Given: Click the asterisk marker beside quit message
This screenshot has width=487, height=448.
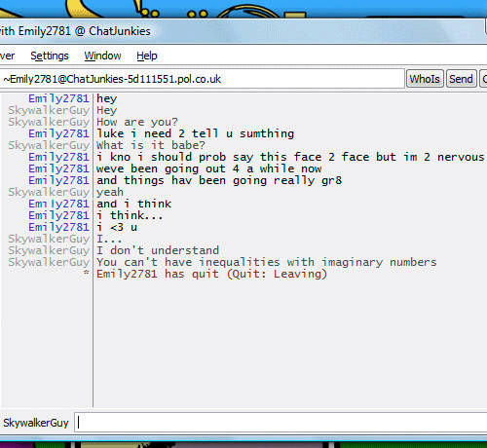Looking at the screenshot, I should 86,273.
